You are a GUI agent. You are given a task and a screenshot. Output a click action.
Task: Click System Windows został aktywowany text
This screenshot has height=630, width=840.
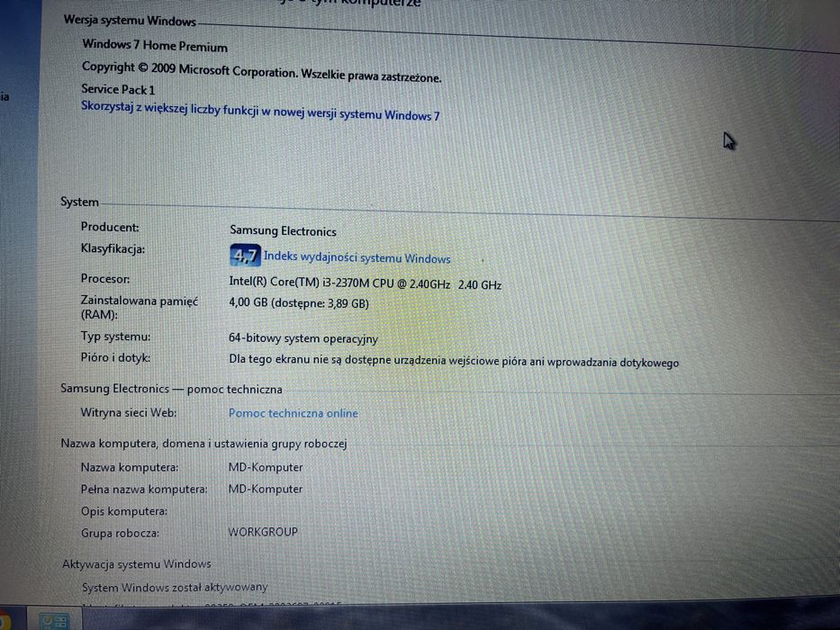(175, 587)
